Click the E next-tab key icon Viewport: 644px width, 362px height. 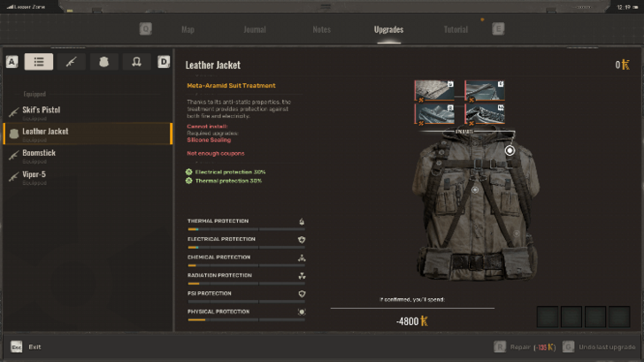pos(498,28)
